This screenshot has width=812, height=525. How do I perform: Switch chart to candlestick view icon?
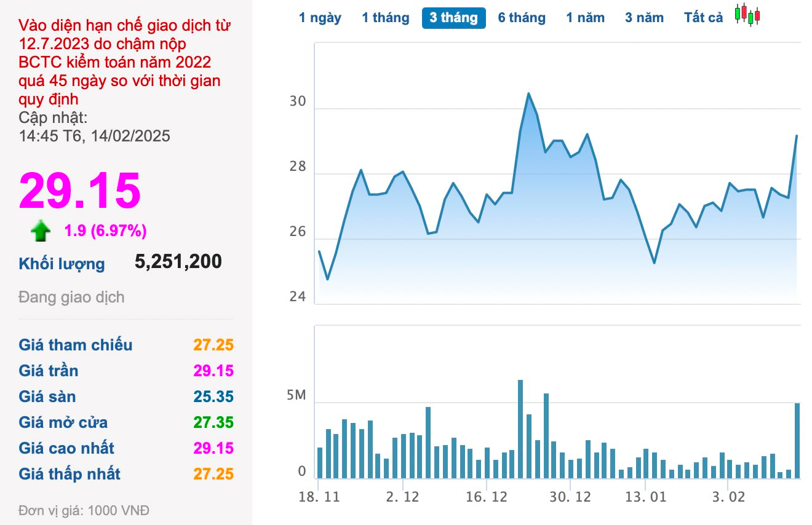[x=747, y=15]
